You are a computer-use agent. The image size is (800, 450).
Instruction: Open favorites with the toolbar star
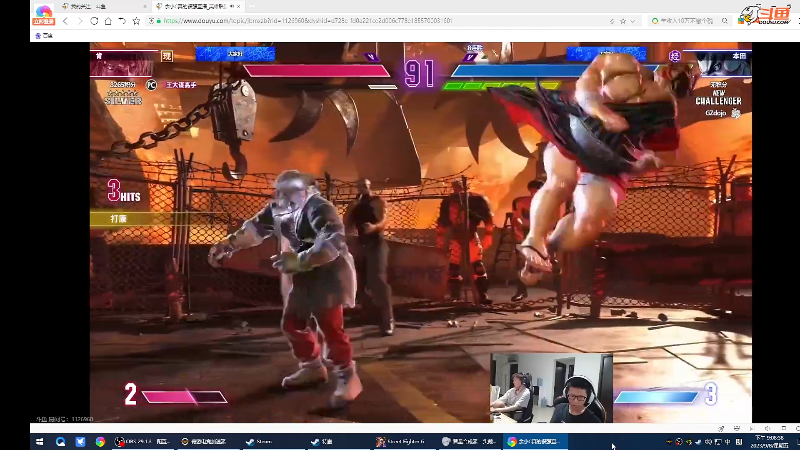(136, 21)
